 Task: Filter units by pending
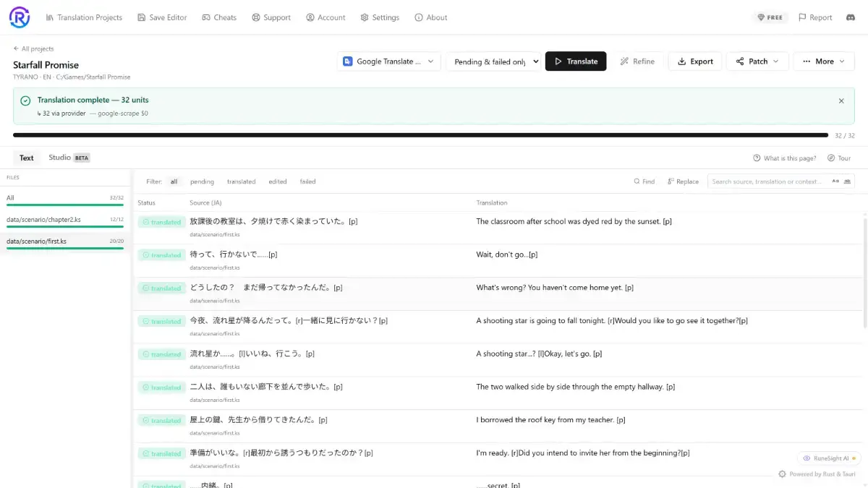pyautogui.click(x=203, y=181)
